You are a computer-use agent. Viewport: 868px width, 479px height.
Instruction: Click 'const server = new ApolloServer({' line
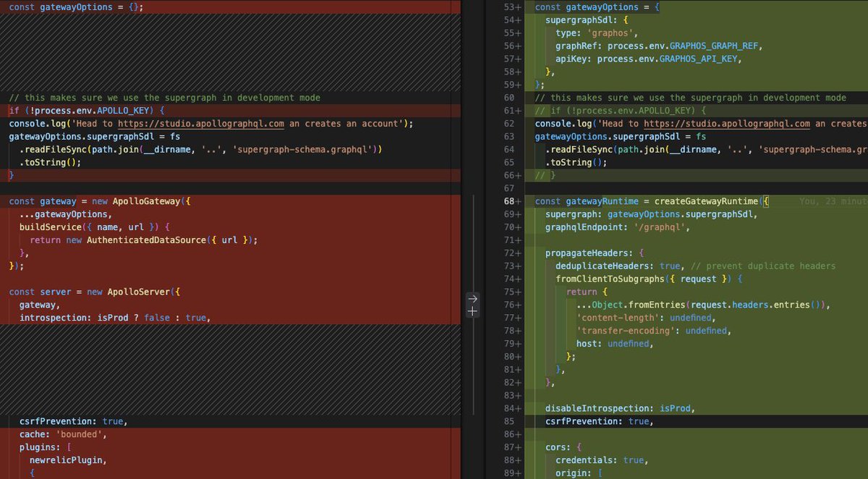coord(94,292)
